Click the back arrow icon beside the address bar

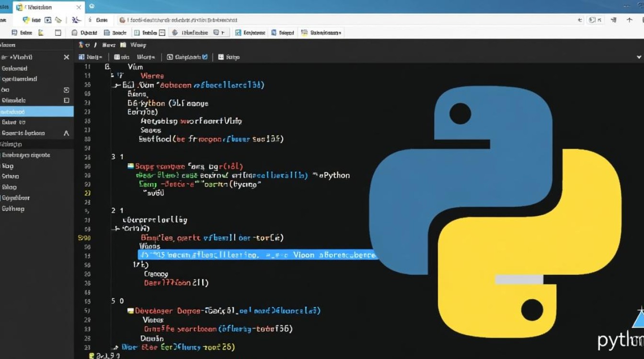click(580, 20)
